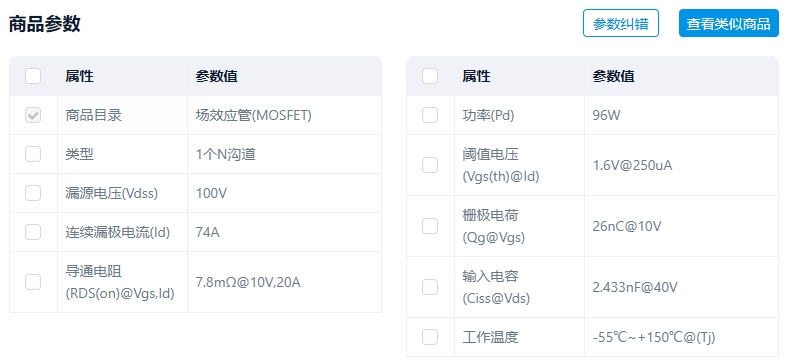Click the -55℃~+150℃ temperature value

[x=654, y=337]
